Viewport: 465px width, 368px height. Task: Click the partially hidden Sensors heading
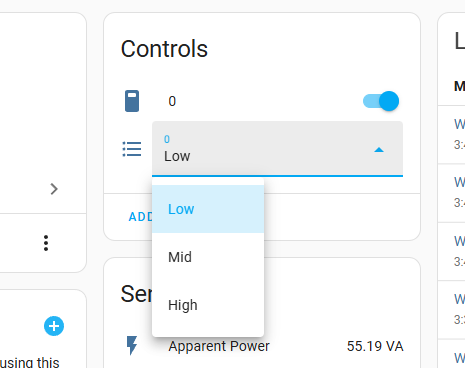(136, 294)
